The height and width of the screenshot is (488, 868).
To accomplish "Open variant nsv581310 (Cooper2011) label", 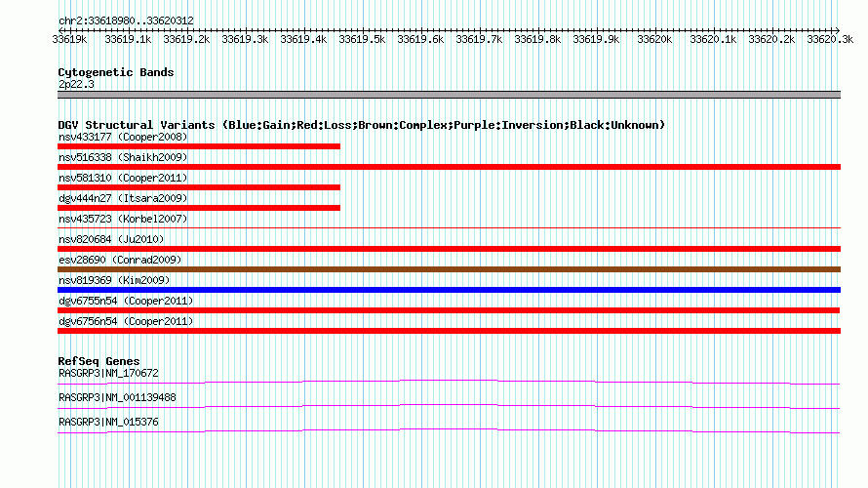I will pyautogui.click(x=123, y=178).
